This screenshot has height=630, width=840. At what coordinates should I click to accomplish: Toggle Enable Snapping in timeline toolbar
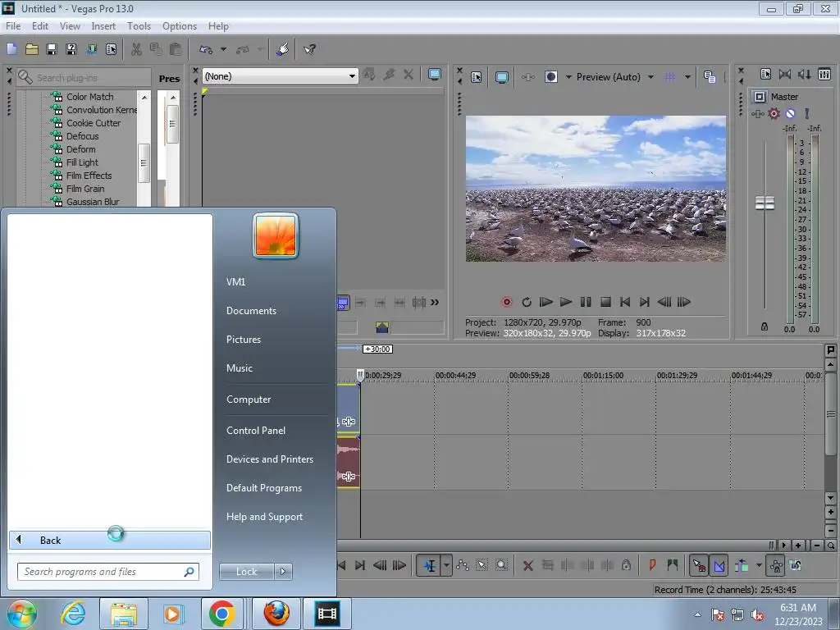point(699,565)
